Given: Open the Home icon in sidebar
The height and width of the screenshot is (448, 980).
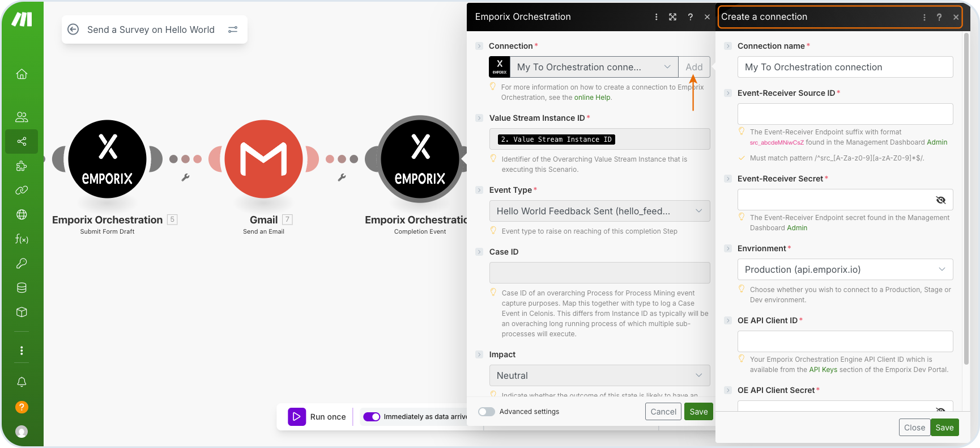Looking at the screenshot, I should click(22, 74).
